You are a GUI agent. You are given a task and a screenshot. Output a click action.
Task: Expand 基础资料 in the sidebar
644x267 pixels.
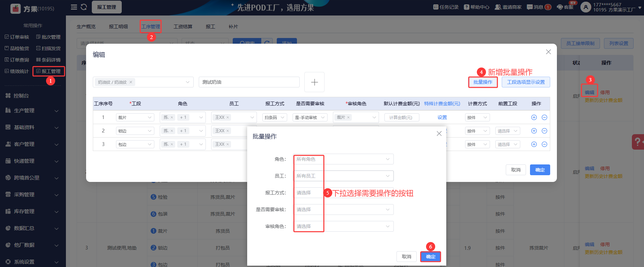33,127
